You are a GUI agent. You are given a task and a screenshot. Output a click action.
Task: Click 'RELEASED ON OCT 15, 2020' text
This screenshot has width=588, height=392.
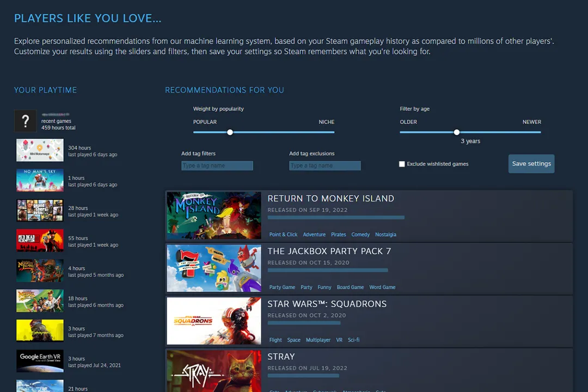308,262
